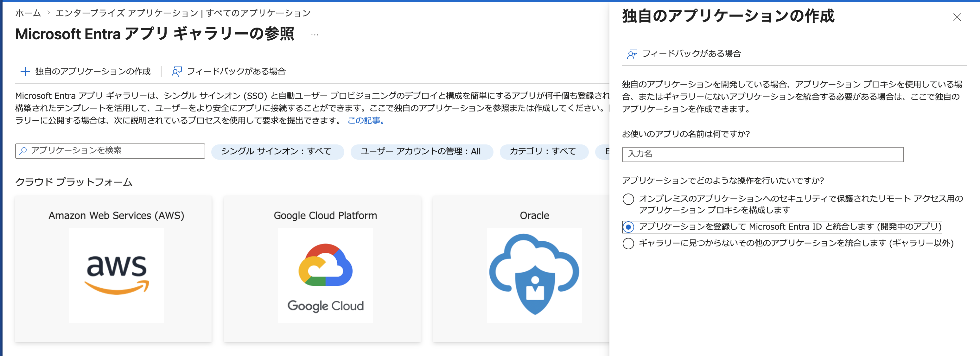Close the 独自のアプリケーションの作成 panel
This screenshot has width=980, height=356.
coord(957,17)
